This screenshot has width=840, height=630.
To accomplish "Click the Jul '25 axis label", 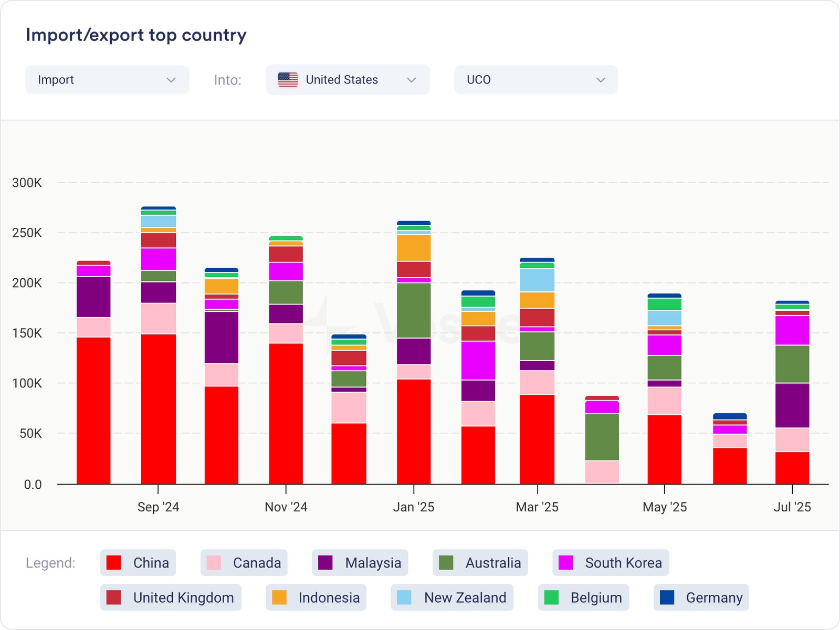I will click(x=792, y=507).
